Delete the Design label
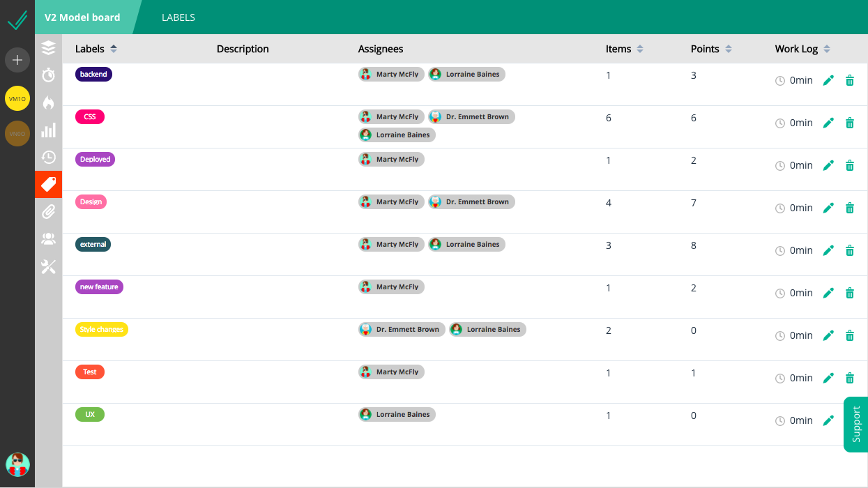The image size is (868, 488). pos(850,208)
